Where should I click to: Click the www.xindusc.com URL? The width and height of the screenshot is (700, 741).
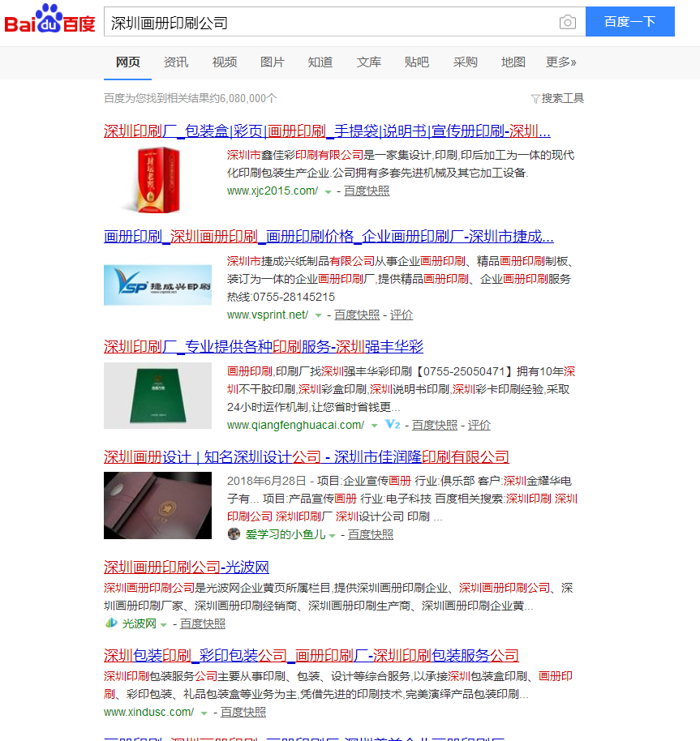(x=149, y=712)
